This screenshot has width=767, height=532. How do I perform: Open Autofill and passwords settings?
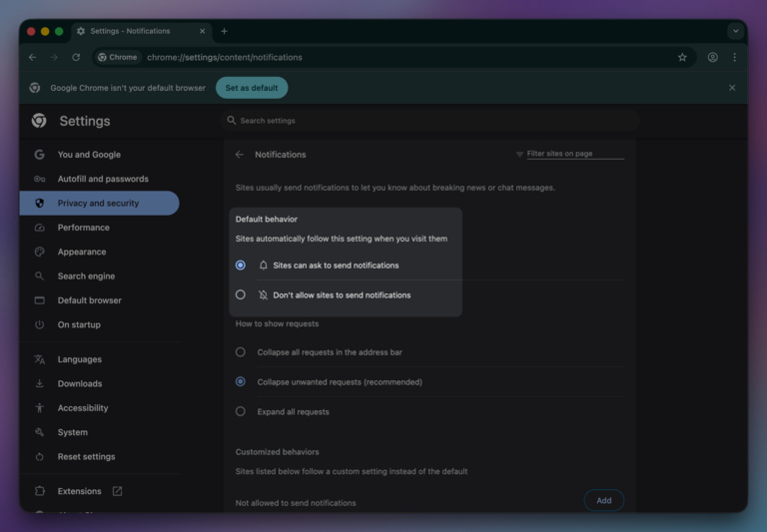click(x=103, y=179)
